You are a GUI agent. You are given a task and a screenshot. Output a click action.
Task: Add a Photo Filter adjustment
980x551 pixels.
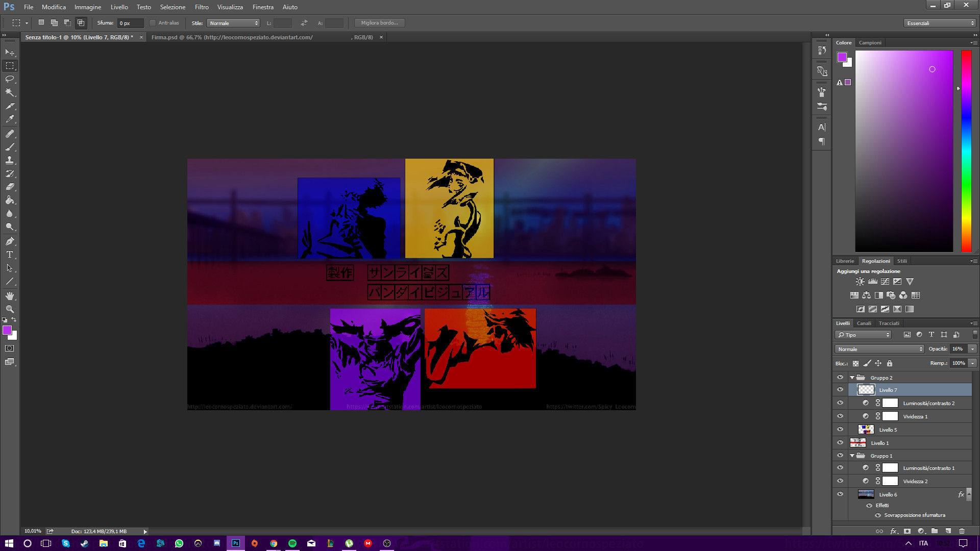coord(891,295)
